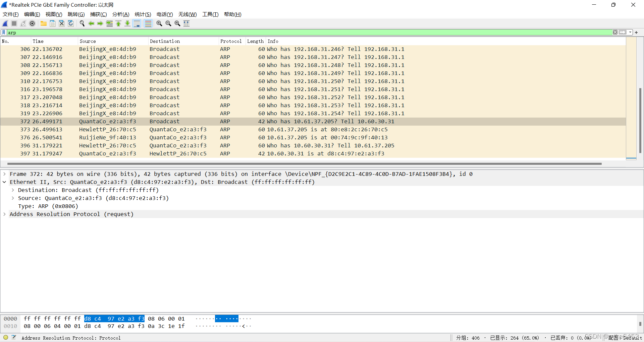Apply the display filter arrow
644x342 pixels.
coord(623,32)
